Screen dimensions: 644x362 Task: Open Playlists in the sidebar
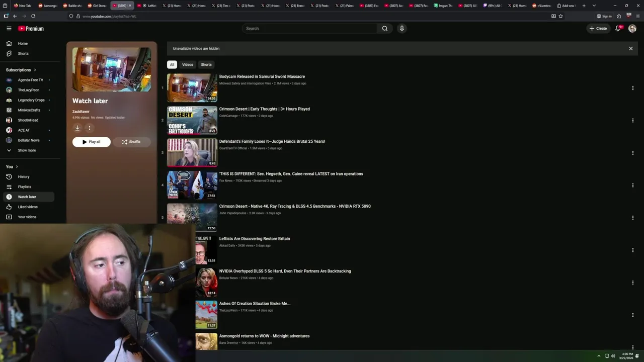(x=28, y=187)
